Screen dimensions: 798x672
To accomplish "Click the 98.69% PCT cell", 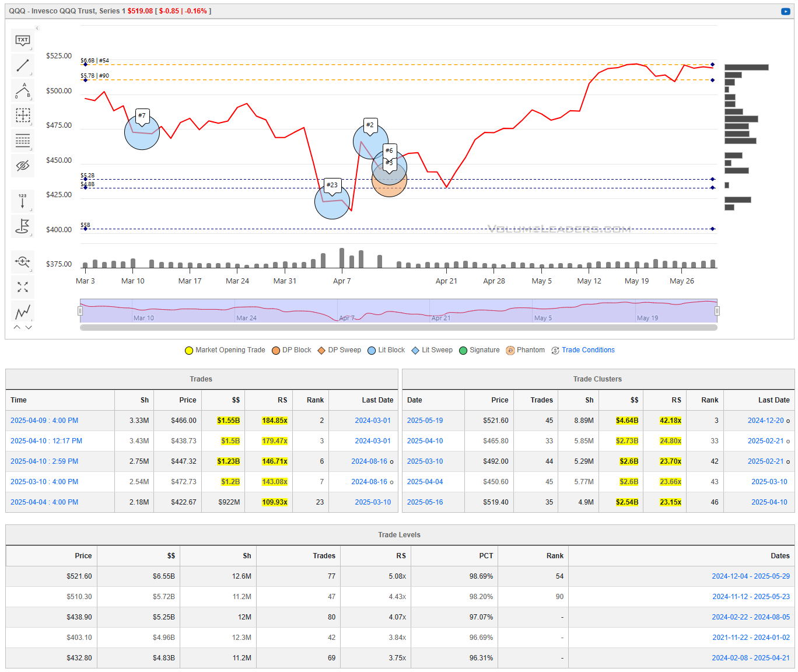I will (x=481, y=576).
